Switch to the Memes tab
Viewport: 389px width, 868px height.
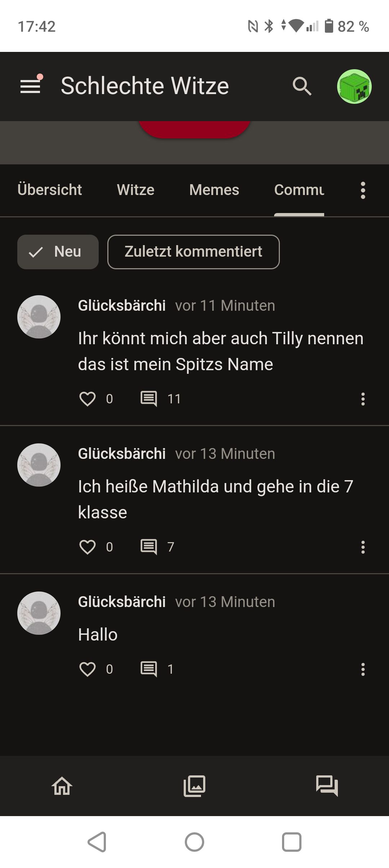tap(214, 190)
